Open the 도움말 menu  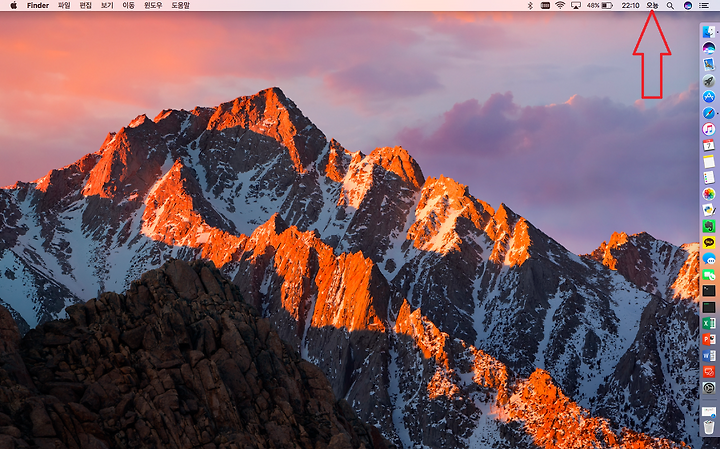(180, 6)
